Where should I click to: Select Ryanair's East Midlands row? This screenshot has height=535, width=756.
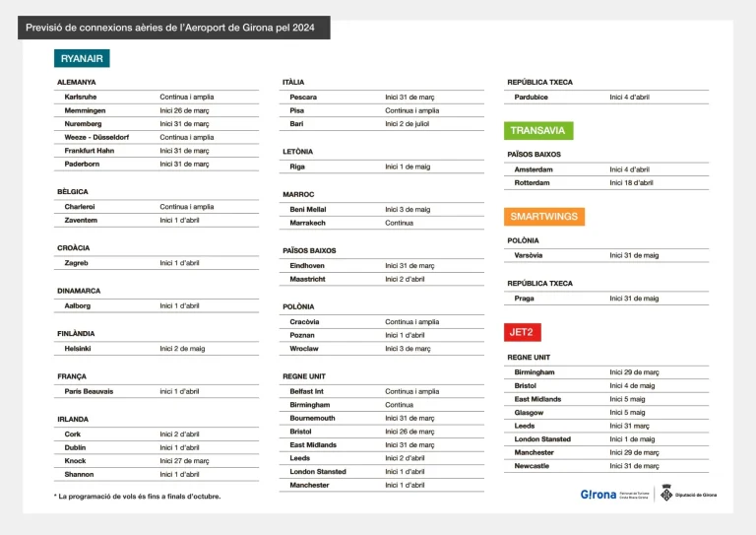381,444
